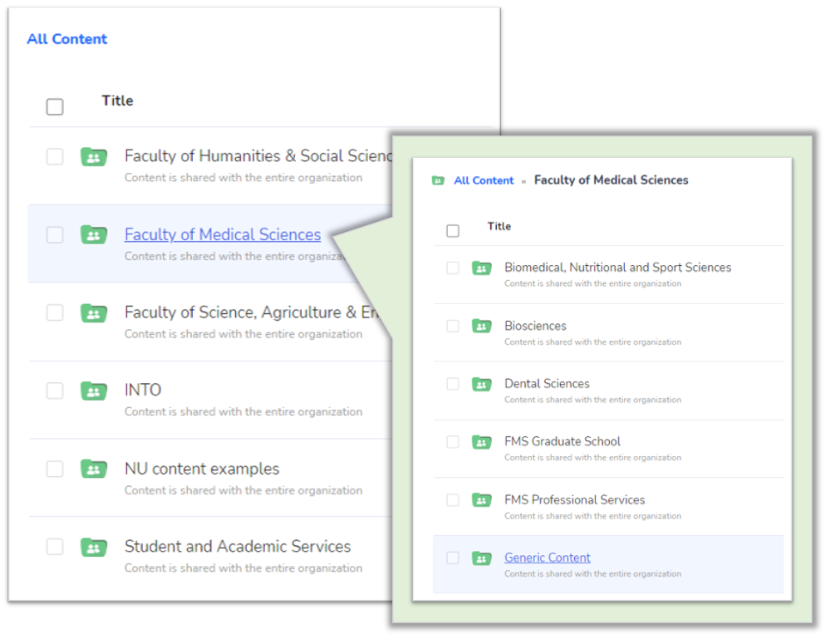Click the small folder icon in breadcrumb

tap(438, 181)
